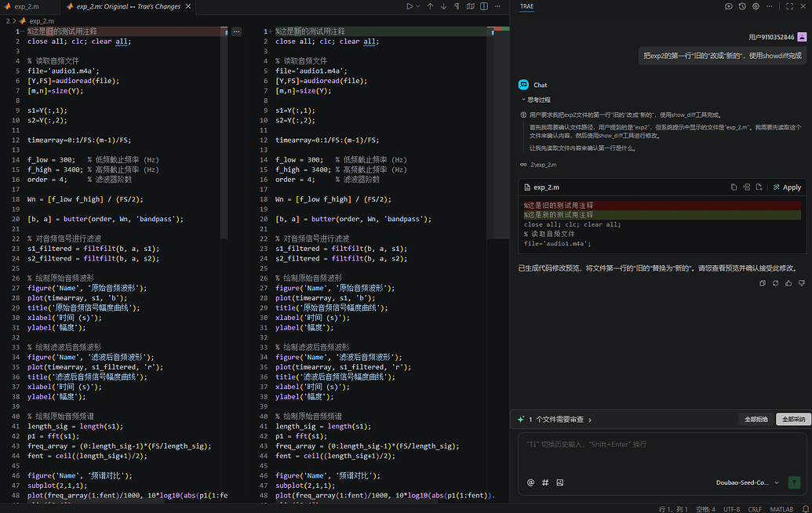
Task: Change the language mode MATLAB
Action: 781,509
